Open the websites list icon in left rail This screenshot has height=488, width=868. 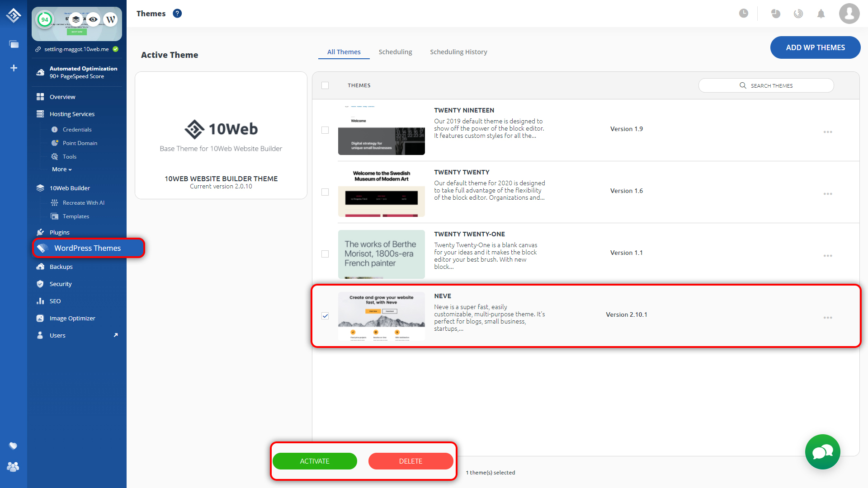14,44
